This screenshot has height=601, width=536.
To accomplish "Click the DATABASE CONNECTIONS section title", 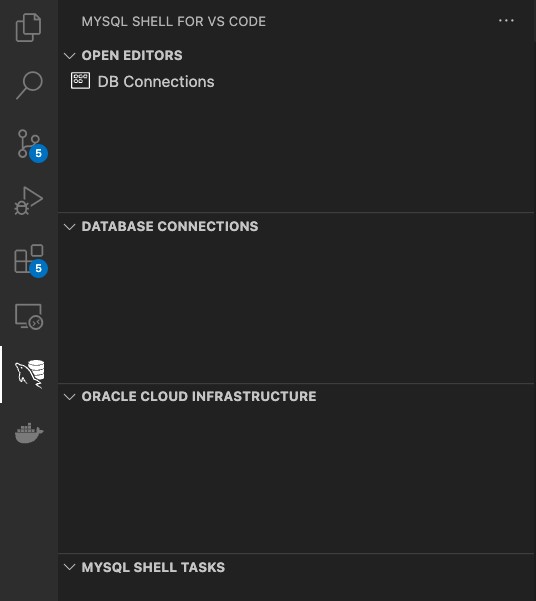I will (x=170, y=227).
